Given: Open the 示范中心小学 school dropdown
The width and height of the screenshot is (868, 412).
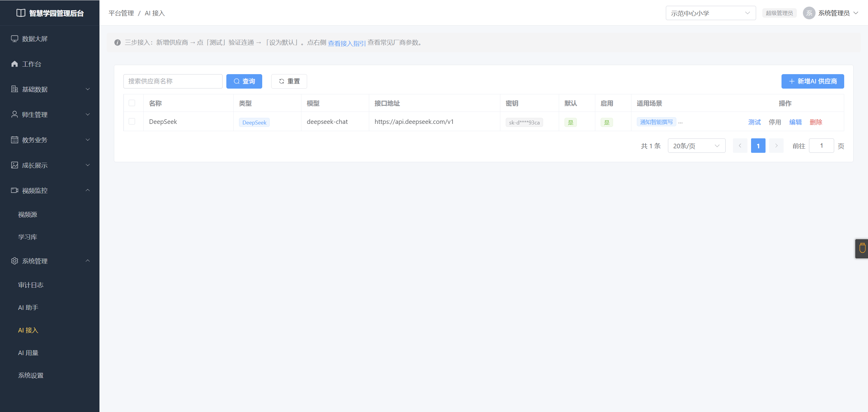Looking at the screenshot, I should tap(711, 13).
